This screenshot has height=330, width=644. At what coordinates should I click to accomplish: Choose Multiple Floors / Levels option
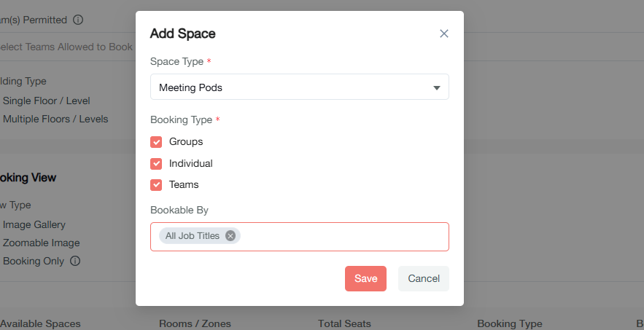55,119
